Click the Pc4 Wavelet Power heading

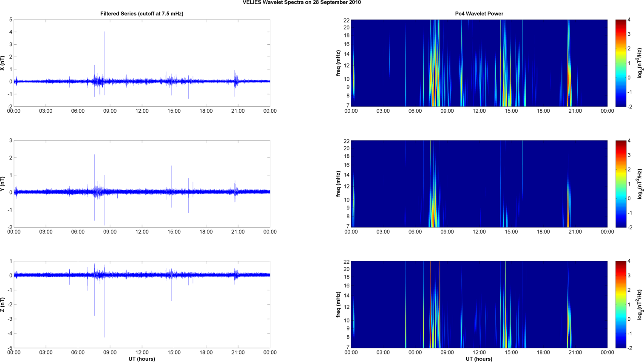(479, 14)
